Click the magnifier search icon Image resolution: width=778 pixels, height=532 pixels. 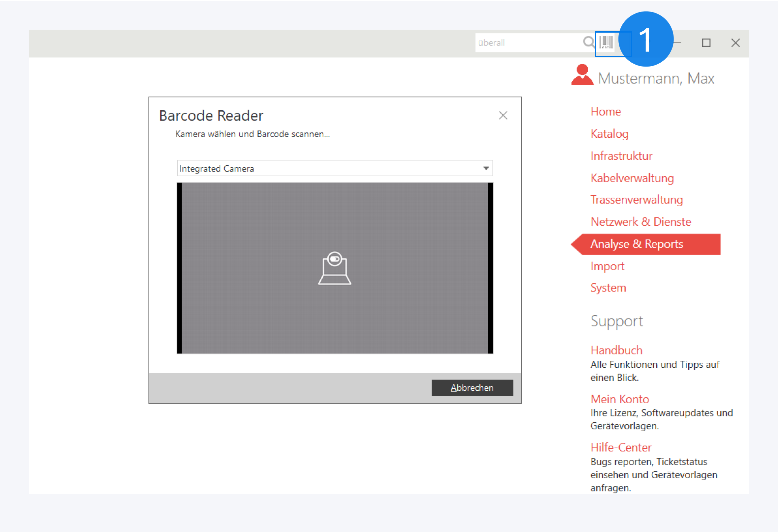(588, 42)
